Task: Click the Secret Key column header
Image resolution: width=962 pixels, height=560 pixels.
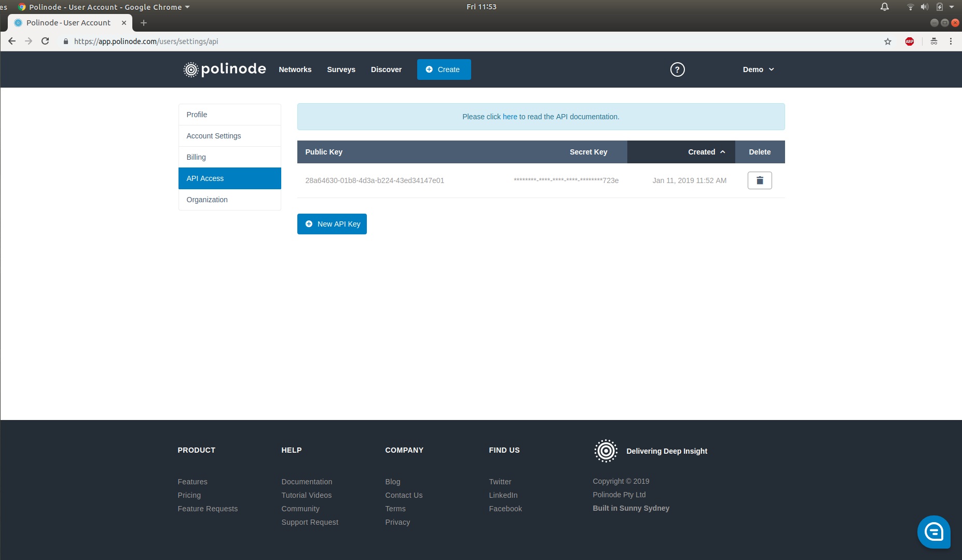Action: 588,152
